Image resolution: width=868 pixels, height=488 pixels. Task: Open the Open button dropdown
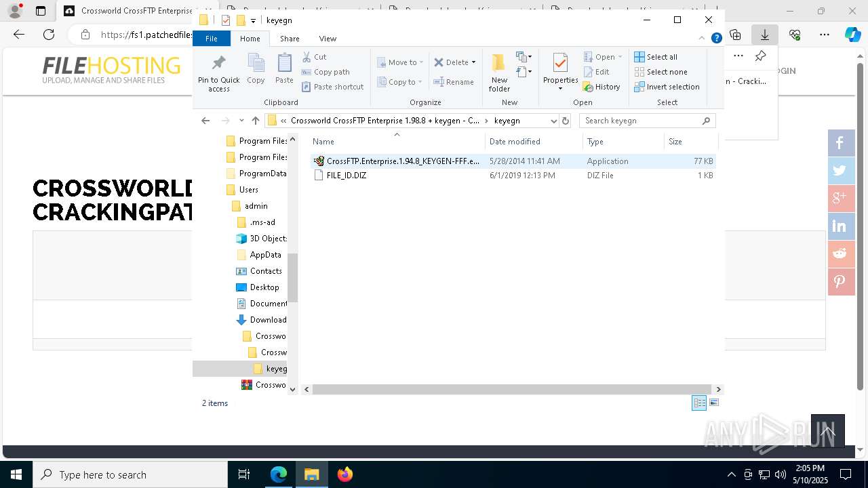coord(620,57)
